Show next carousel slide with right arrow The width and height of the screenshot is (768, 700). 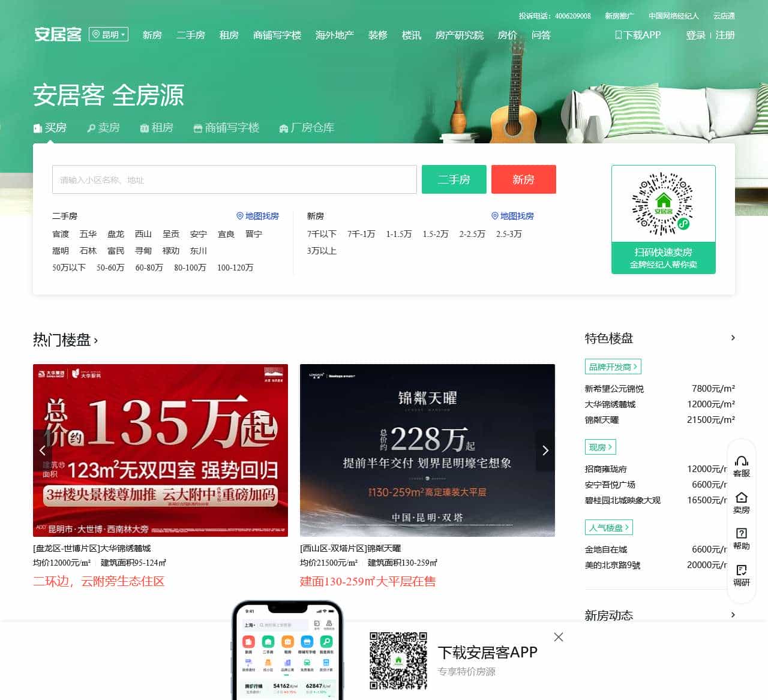point(545,450)
